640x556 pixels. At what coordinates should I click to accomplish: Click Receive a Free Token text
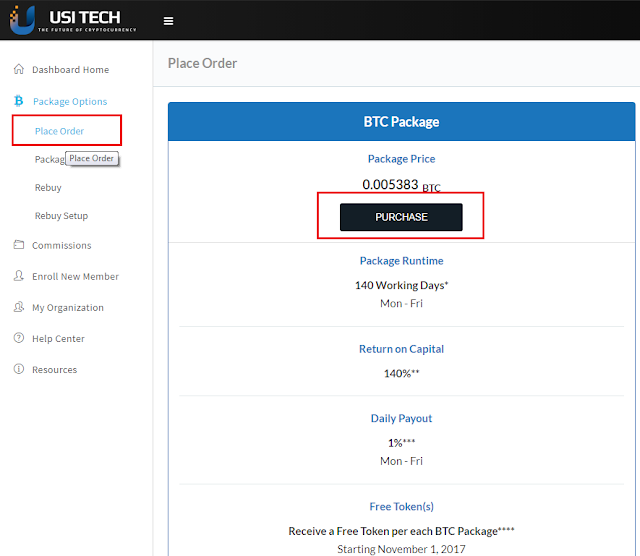[402, 531]
